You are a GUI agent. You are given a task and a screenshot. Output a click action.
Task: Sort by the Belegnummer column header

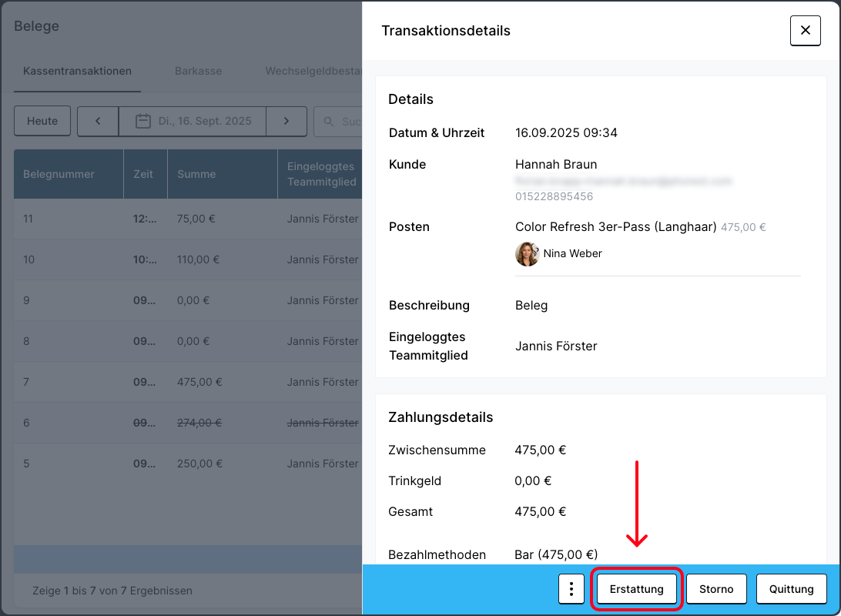pos(59,174)
